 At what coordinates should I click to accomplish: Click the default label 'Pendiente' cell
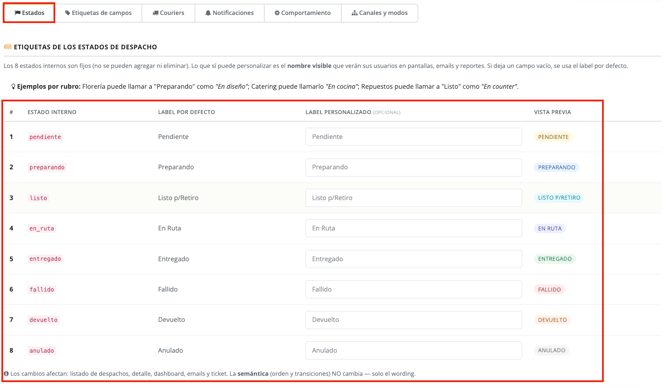pyautogui.click(x=173, y=137)
